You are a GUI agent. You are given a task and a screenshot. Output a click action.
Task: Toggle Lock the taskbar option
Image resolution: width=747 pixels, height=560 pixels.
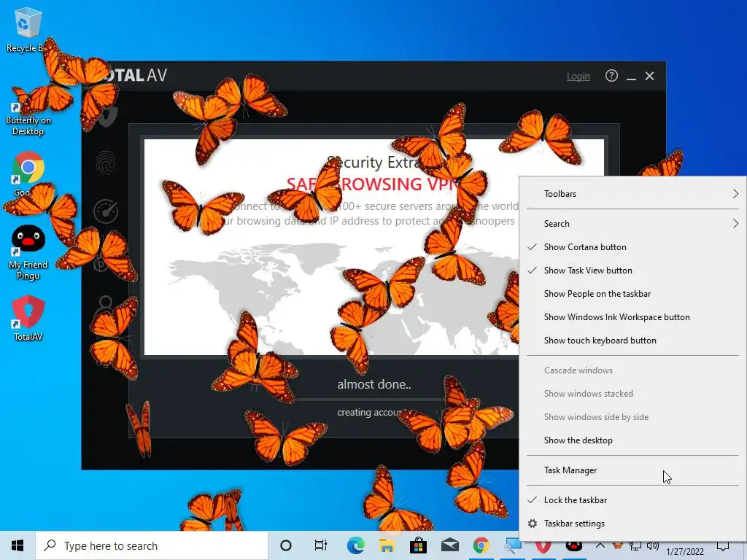(x=632, y=500)
